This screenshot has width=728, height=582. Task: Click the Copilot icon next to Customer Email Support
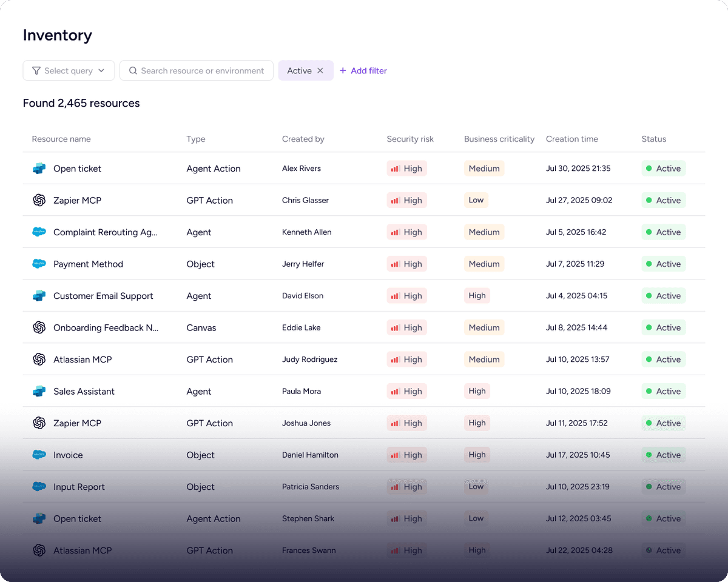[x=39, y=296]
